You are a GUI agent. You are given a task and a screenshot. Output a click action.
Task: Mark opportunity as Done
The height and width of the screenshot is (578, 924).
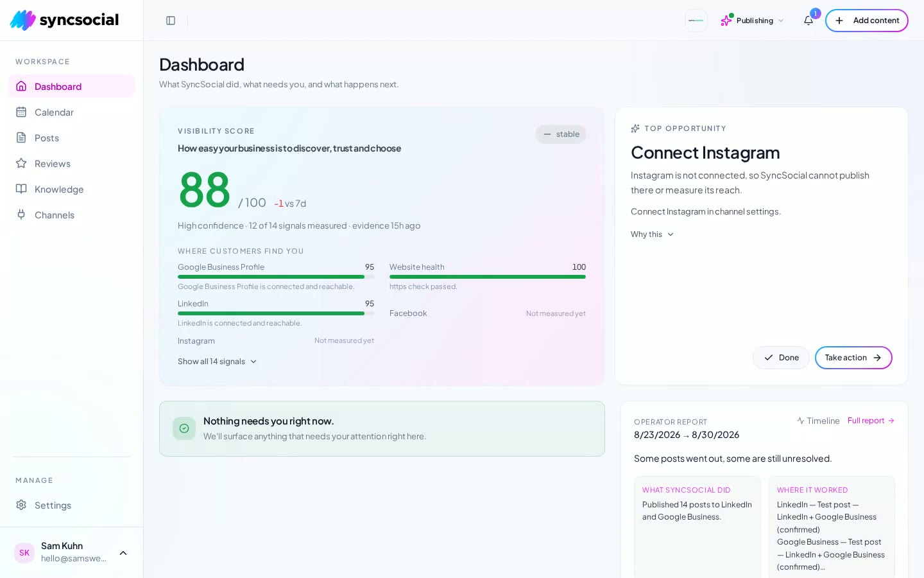(x=781, y=358)
